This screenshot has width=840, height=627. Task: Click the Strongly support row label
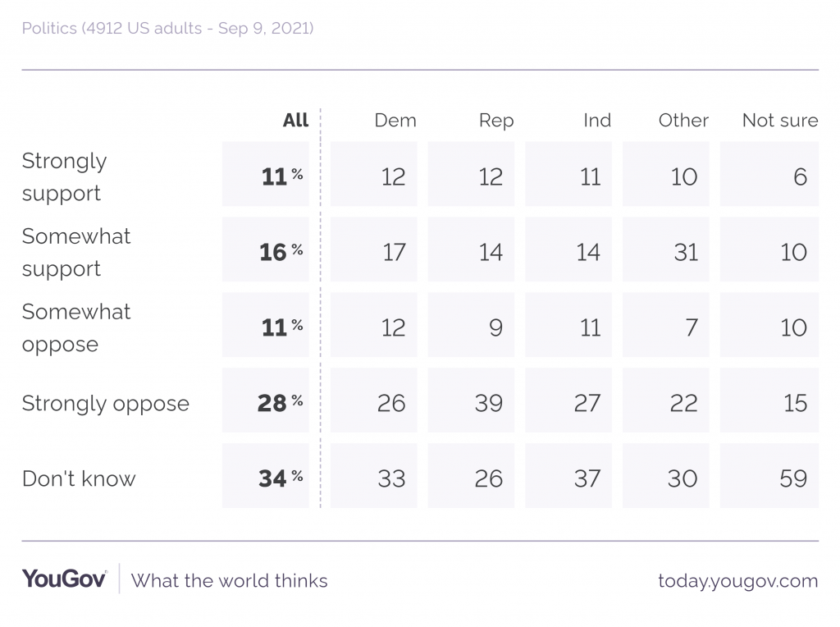pyautogui.click(x=64, y=176)
